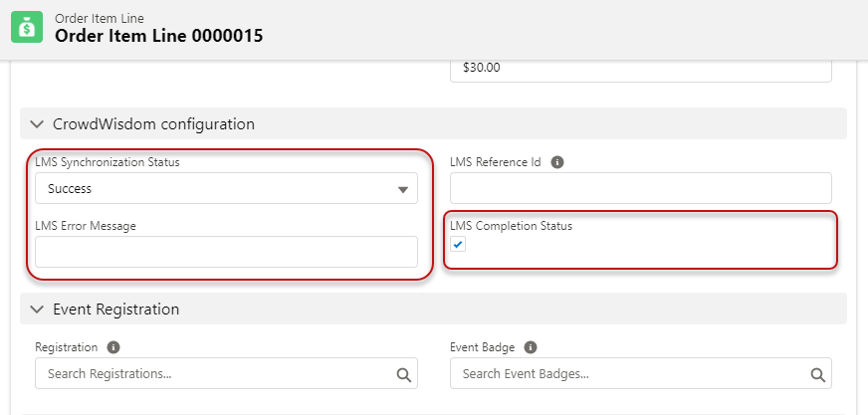Click the 'Success' value in synchronization status
The height and width of the screenshot is (415, 868).
click(x=70, y=188)
